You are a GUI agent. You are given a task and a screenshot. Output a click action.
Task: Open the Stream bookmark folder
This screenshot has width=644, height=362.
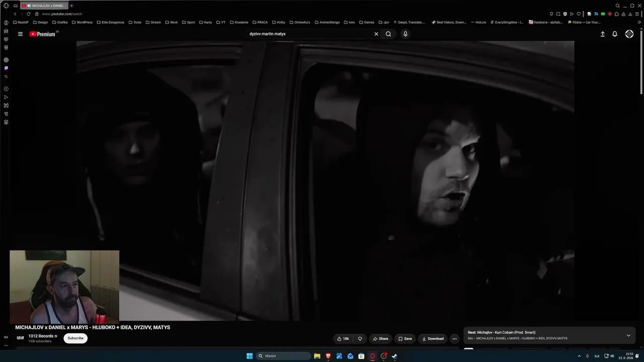(x=153, y=23)
